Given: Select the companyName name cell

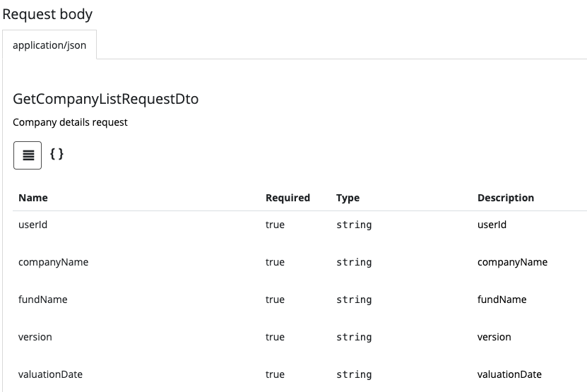Looking at the screenshot, I should (53, 262).
